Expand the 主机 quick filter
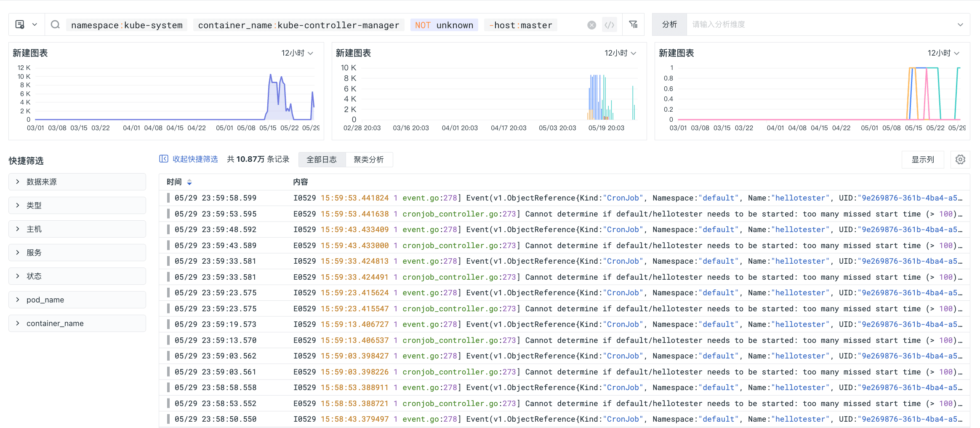Image resolution: width=980 pixels, height=428 pixels. point(77,229)
